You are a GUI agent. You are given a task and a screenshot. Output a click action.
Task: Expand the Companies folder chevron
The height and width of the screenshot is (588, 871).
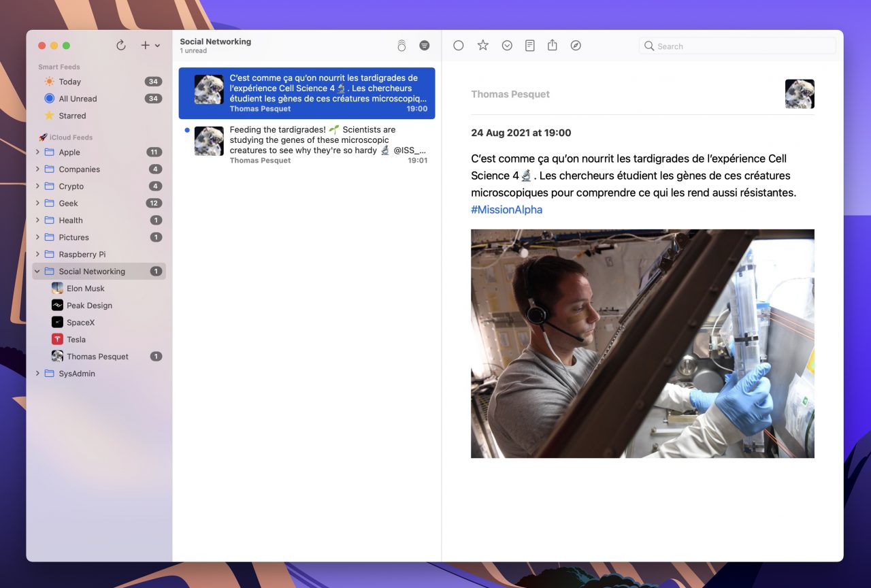38,169
